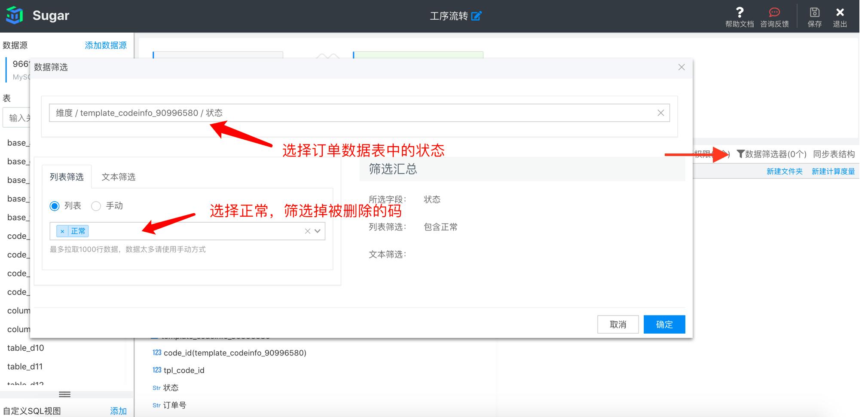
Task: Edit the 工序流转 title pencil icon
Action: coord(477,16)
